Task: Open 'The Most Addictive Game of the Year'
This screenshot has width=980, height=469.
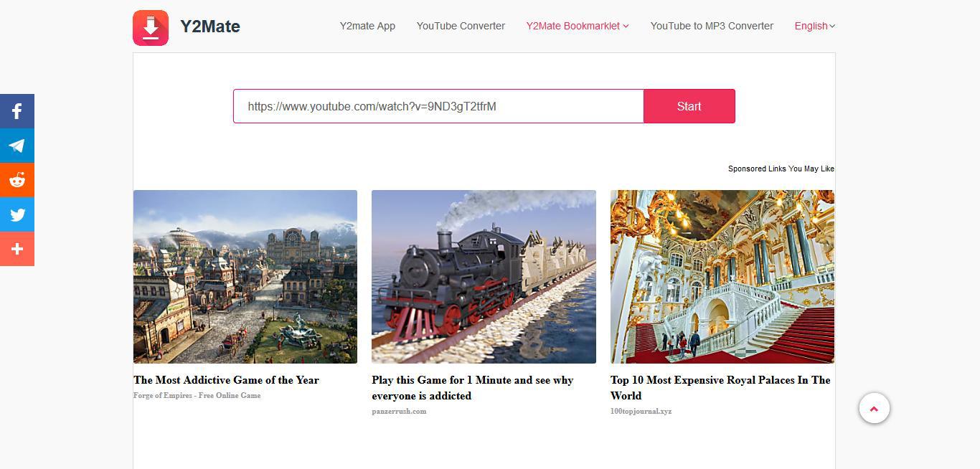Action: pyautogui.click(x=226, y=380)
